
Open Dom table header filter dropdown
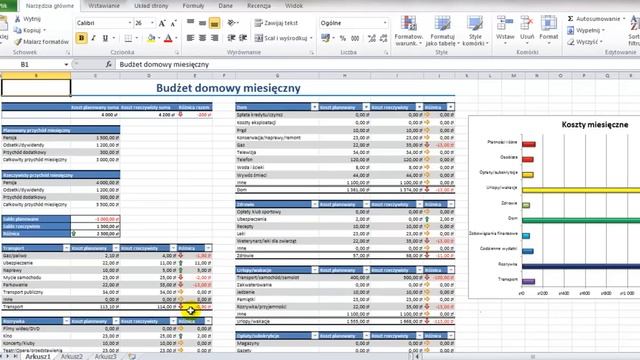(x=314, y=107)
